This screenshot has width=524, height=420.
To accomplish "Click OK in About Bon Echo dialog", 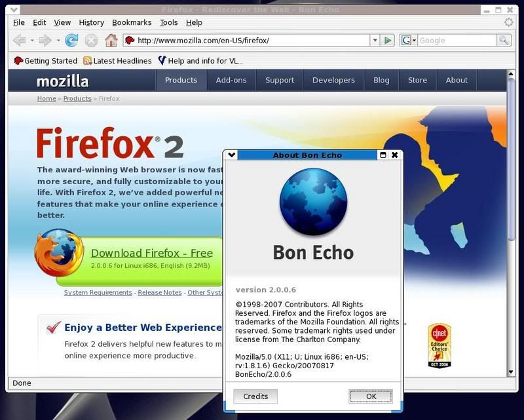I will (x=371, y=396).
